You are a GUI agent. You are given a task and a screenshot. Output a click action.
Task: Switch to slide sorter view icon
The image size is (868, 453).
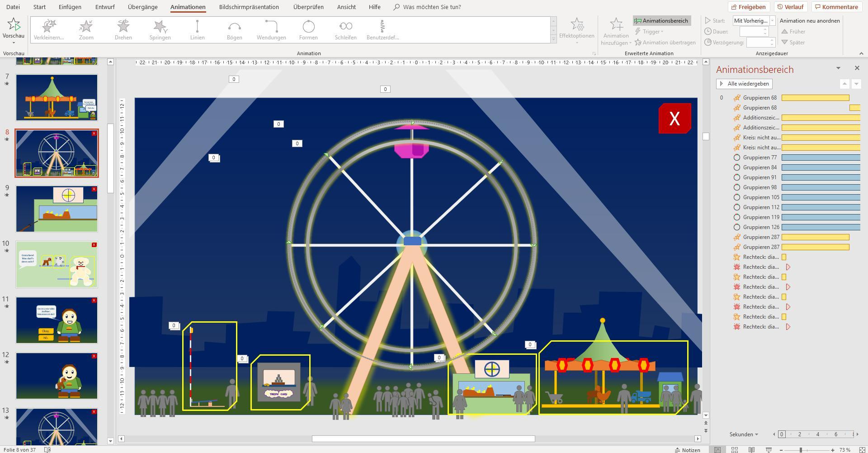pos(735,450)
